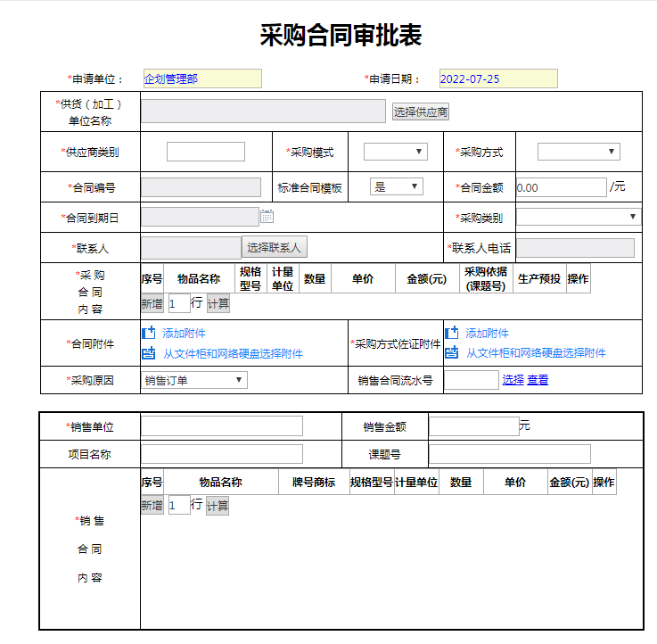Open the 标准合同模板 dropdown showing 是
The image size is (657, 644).
click(397, 186)
